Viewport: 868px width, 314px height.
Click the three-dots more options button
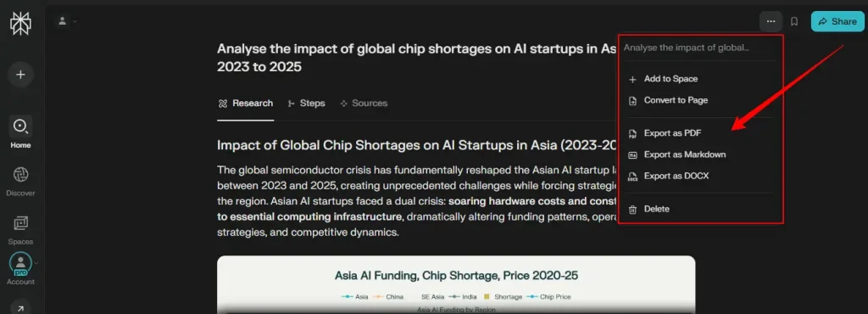[x=771, y=21]
